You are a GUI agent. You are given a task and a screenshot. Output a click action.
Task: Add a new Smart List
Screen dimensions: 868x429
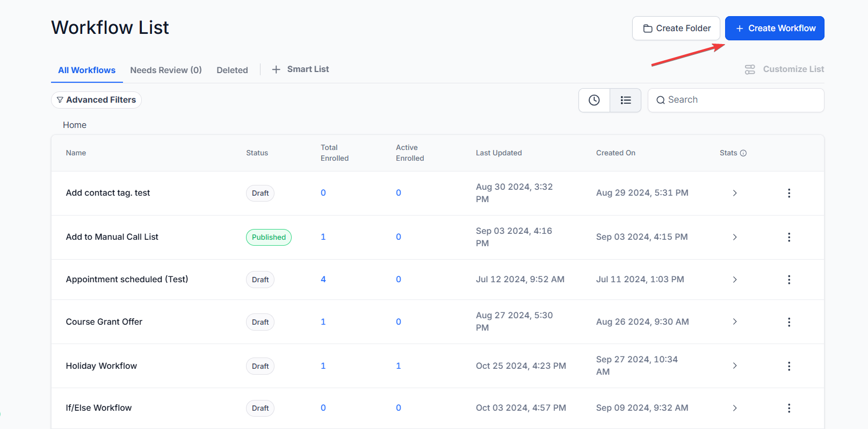coord(300,69)
